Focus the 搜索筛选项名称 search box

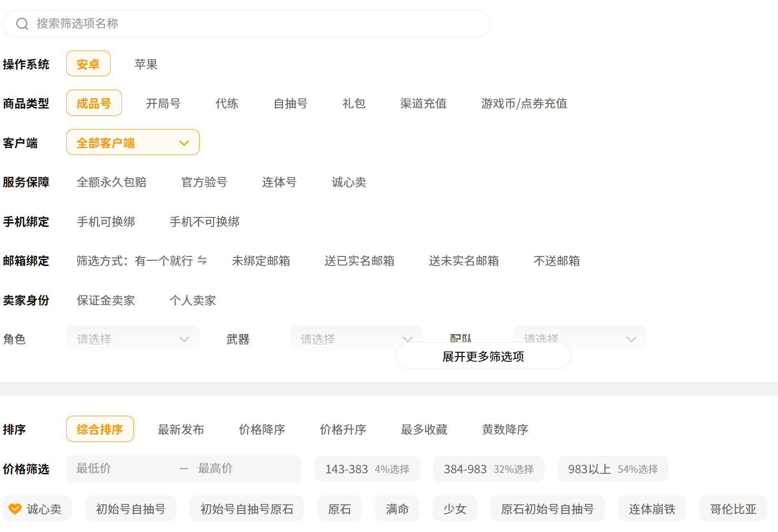tap(257, 24)
